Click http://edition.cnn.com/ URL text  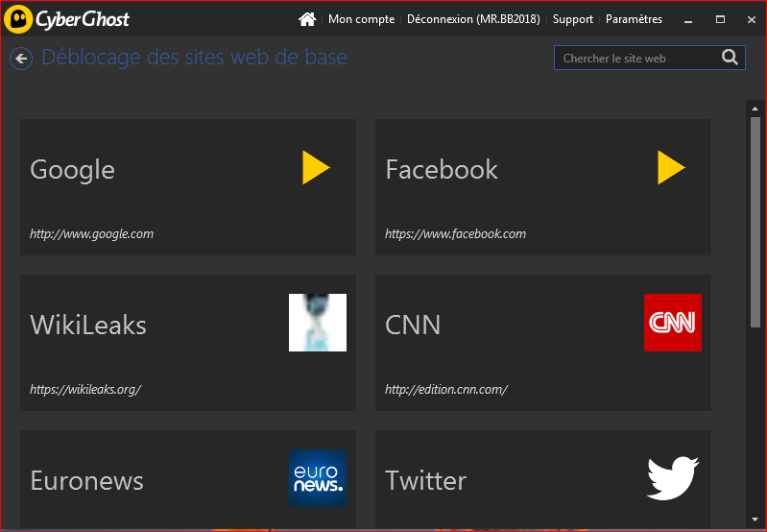(446, 390)
